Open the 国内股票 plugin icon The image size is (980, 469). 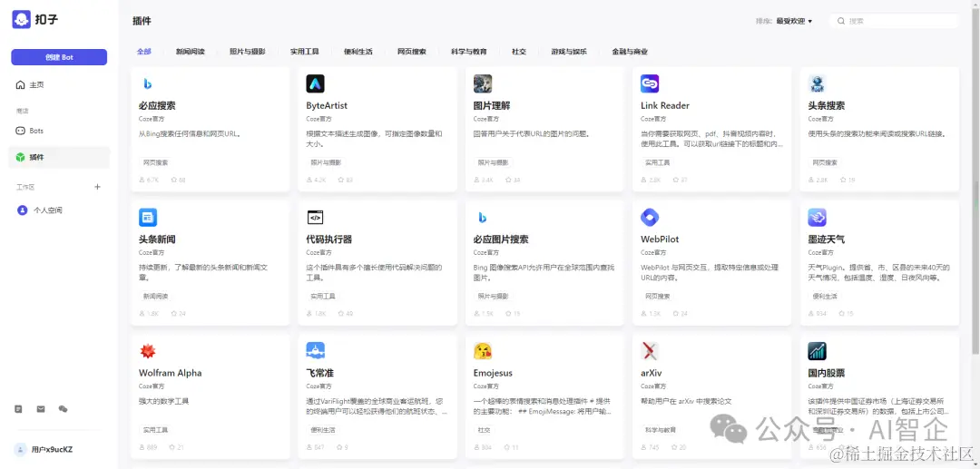817,351
